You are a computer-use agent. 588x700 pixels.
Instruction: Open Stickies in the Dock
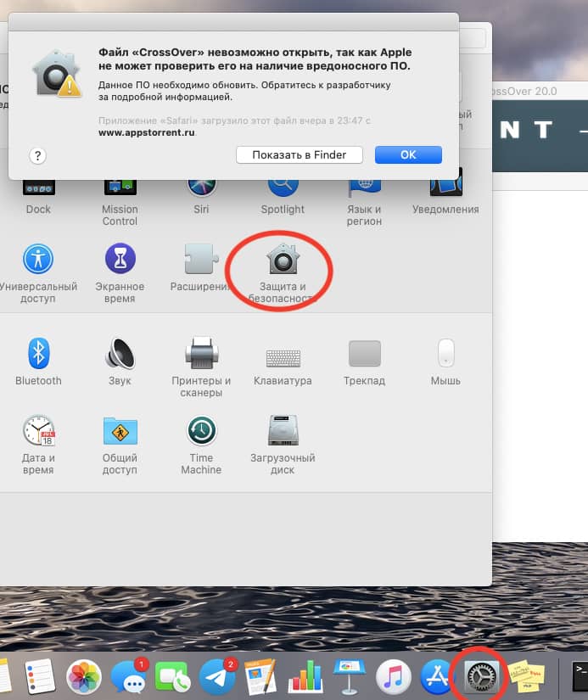tap(527, 677)
